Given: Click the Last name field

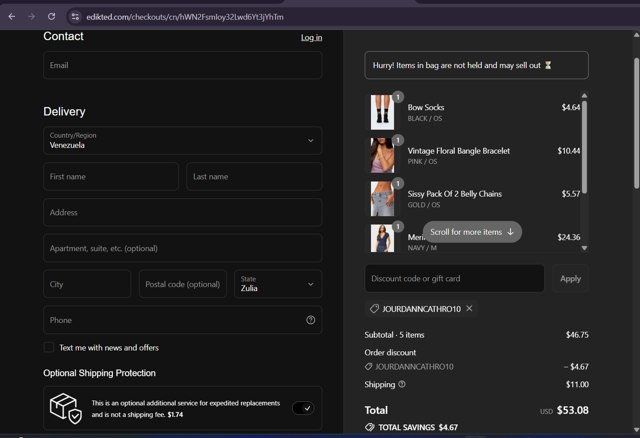Looking at the screenshot, I should (x=254, y=177).
